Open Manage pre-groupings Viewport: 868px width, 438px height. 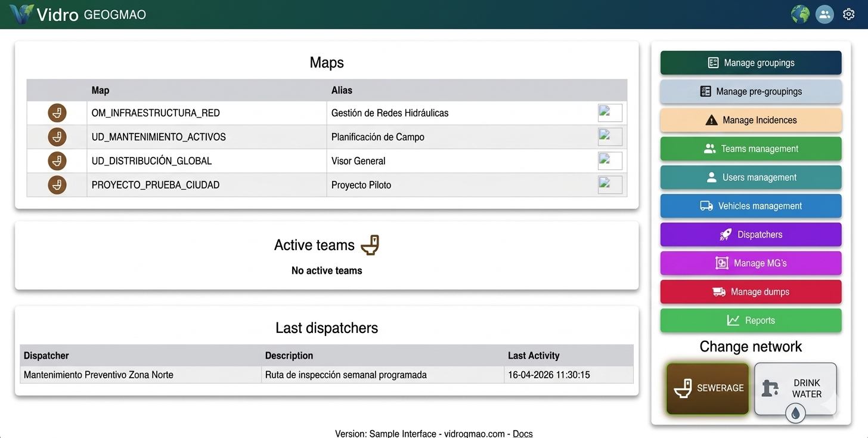751,91
